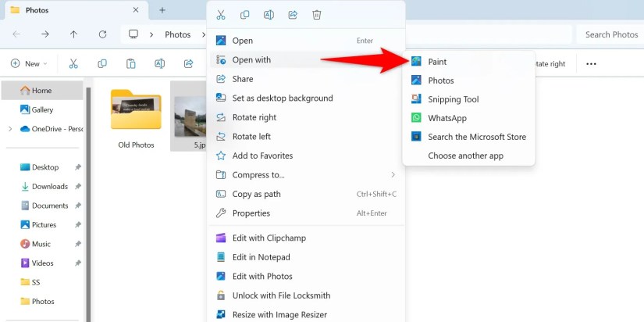
Task: Select Add to Favorites
Action: (x=306, y=156)
